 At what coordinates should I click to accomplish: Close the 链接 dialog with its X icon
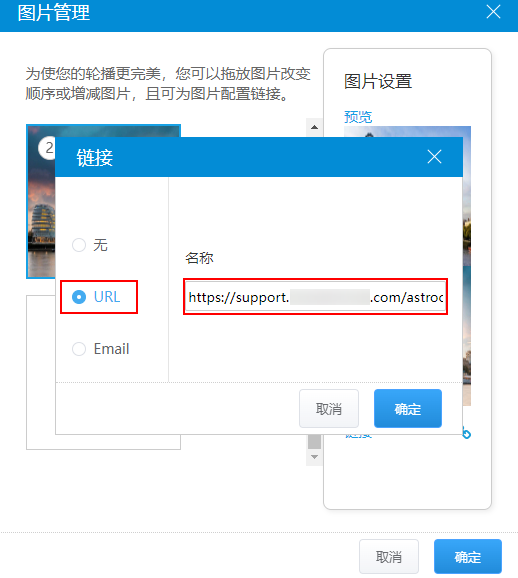(434, 157)
